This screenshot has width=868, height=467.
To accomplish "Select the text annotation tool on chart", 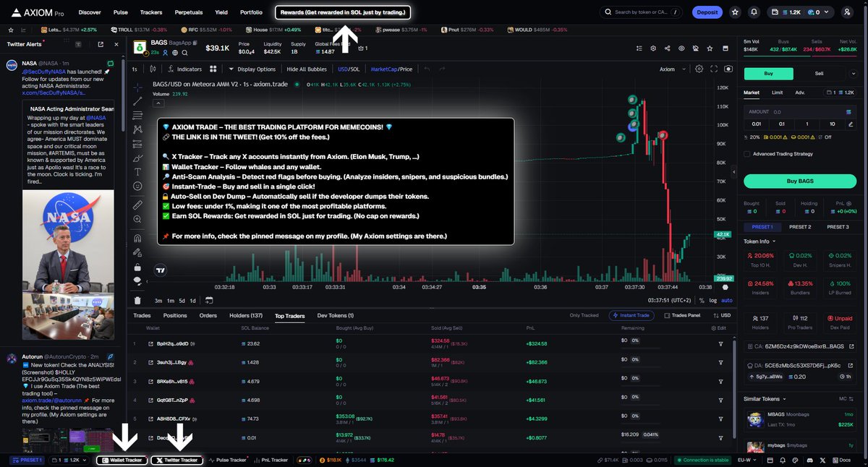I will [137, 172].
